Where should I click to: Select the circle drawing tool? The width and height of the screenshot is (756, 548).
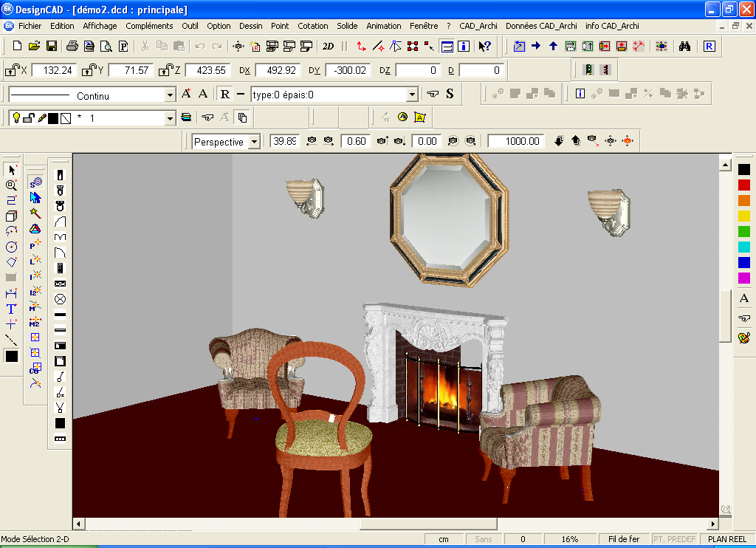coord(12,247)
